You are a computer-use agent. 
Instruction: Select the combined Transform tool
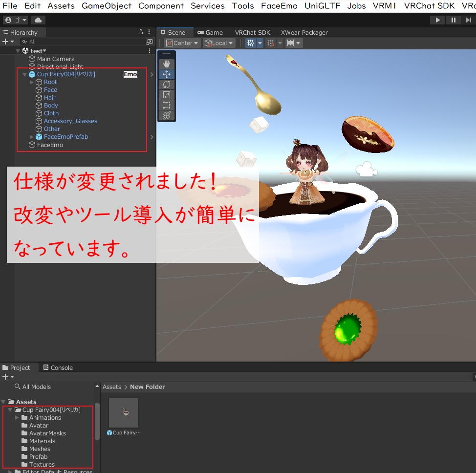(166, 115)
